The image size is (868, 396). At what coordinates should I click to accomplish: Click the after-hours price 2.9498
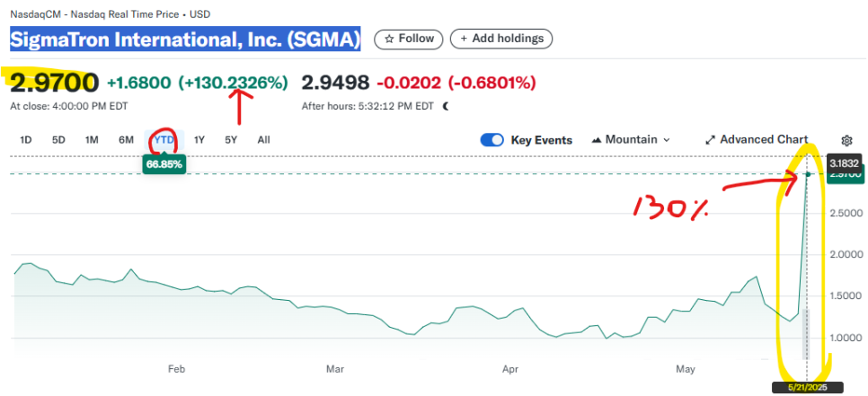pos(334,83)
